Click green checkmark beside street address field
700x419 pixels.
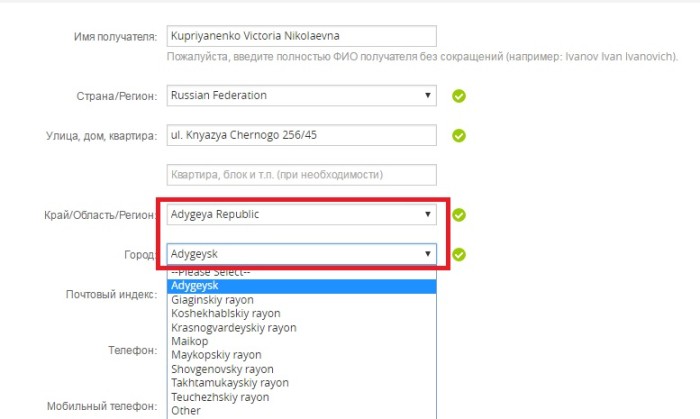point(459,136)
